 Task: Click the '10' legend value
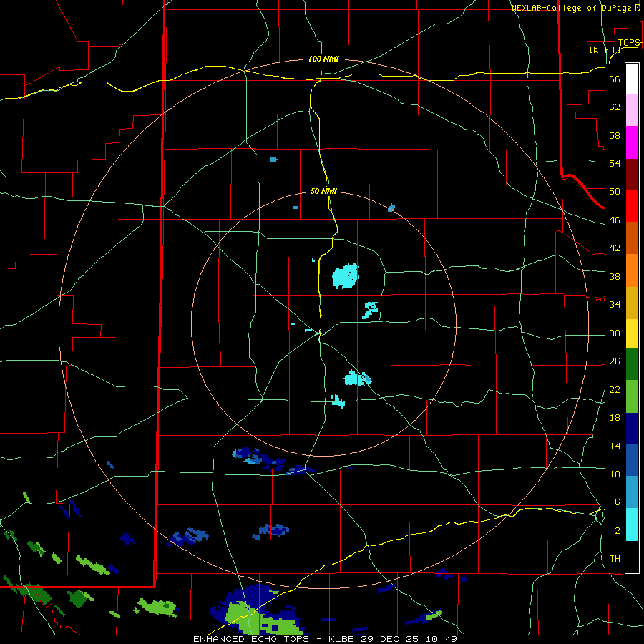coord(615,474)
